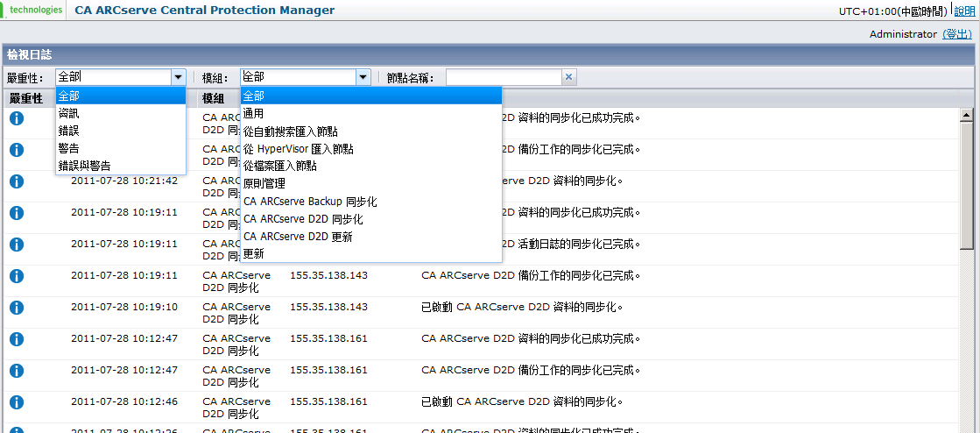Click the 模組 combo box field
This screenshot has height=433, width=980.
(x=299, y=78)
